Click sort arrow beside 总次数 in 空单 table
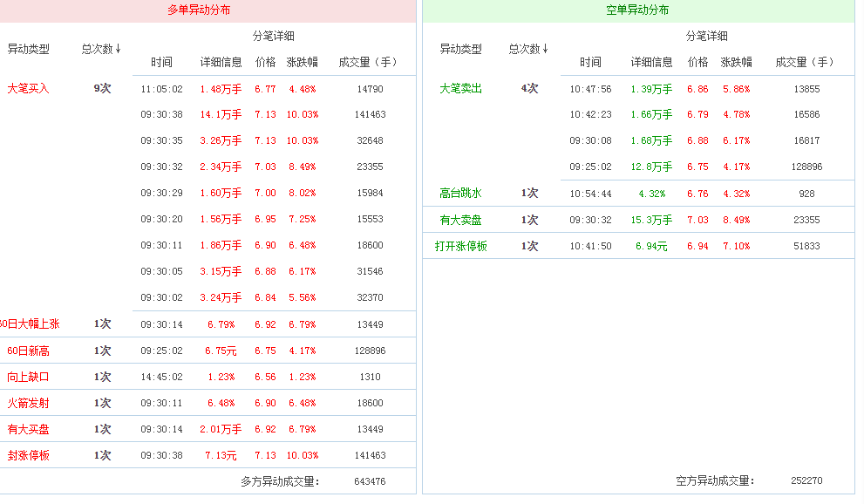Image resolution: width=864 pixels, height=504 pixels. [545, 49]
